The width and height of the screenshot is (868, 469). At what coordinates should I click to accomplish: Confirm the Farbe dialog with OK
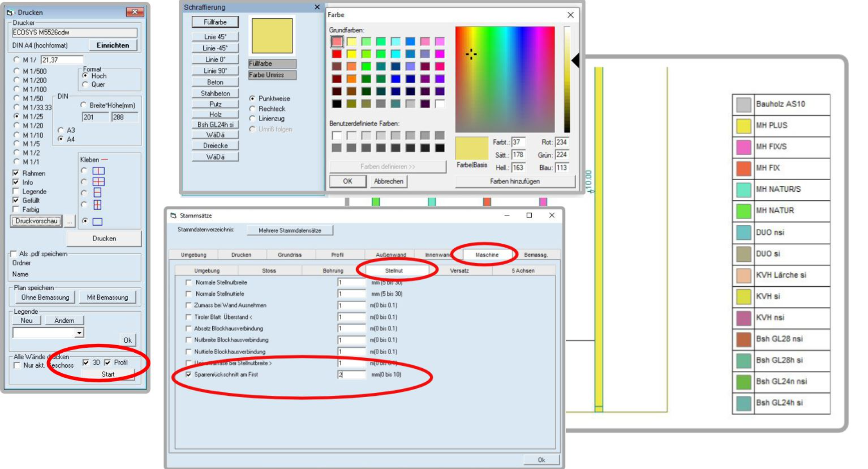tap(348, 181)
